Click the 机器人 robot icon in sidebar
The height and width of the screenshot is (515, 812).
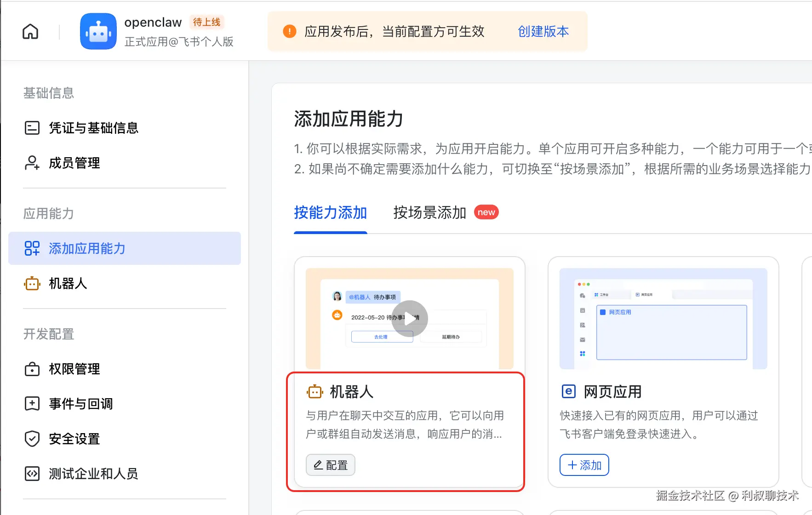pyautogui.click(x=32, y=283)
